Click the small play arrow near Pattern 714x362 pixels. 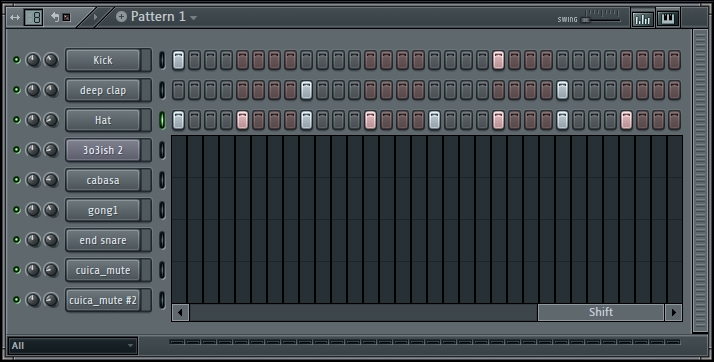(95, 17)
